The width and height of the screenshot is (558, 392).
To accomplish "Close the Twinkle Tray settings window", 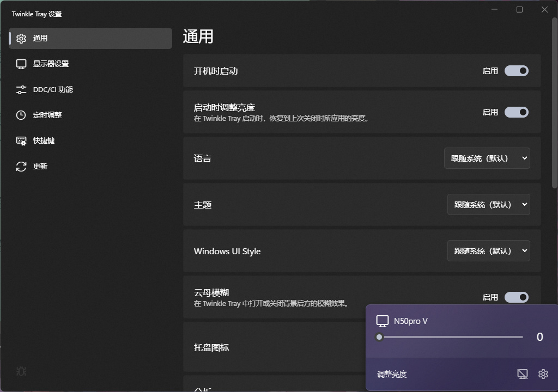I will tap(544, 10).
